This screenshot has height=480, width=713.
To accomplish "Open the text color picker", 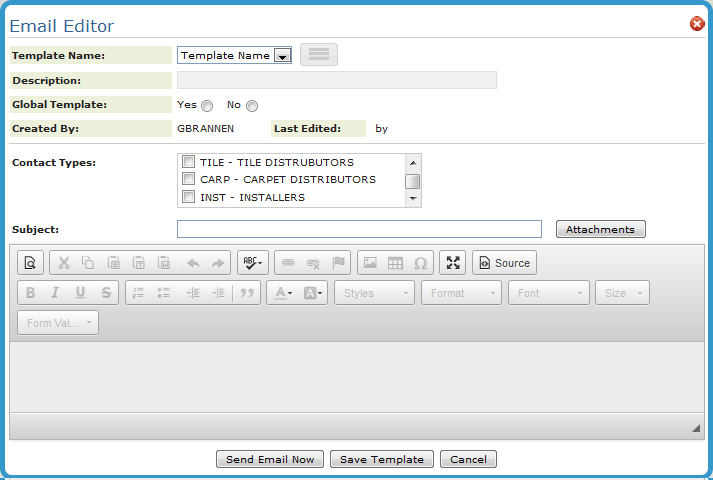I will [x=284, y=293].
